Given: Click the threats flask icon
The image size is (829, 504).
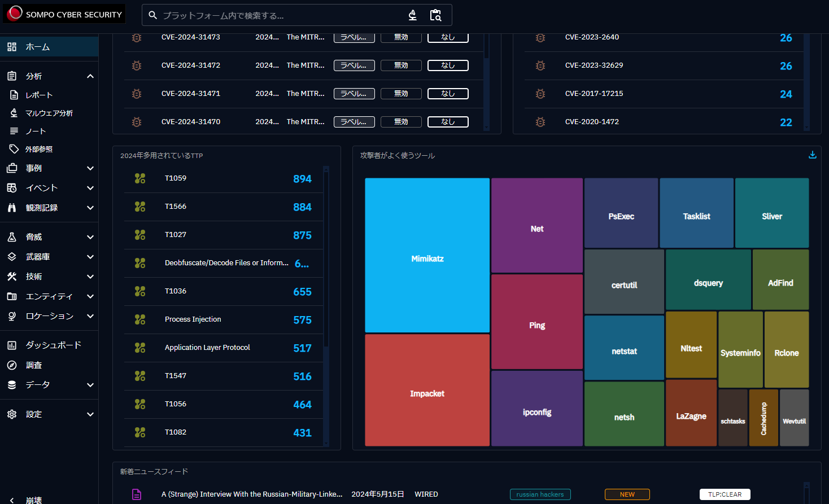Looking at the screenshot, I should 12,237.
